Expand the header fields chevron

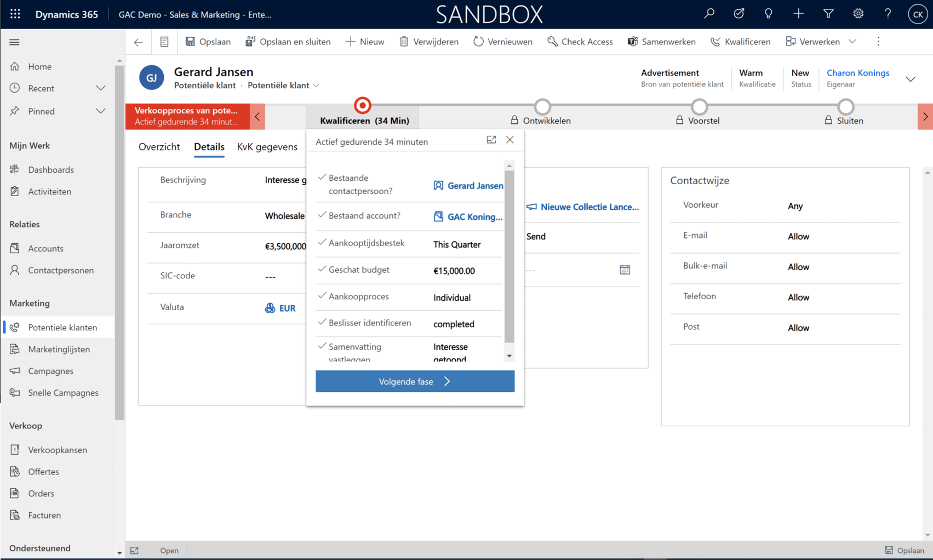pyautogui.click(x=911, y=79)
